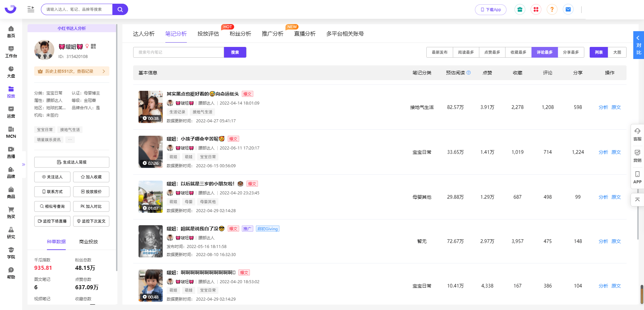Open the green briefcase toolbox icon

coord(520,9)
